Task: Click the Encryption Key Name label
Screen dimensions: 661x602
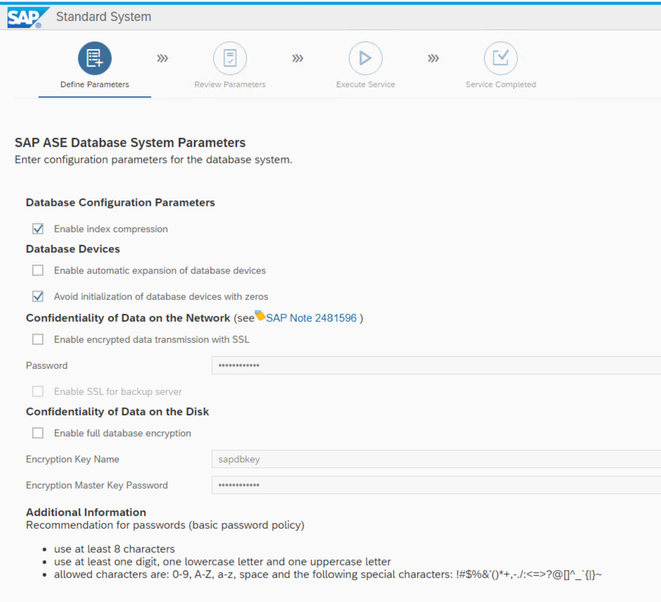Action: (73, 459)
